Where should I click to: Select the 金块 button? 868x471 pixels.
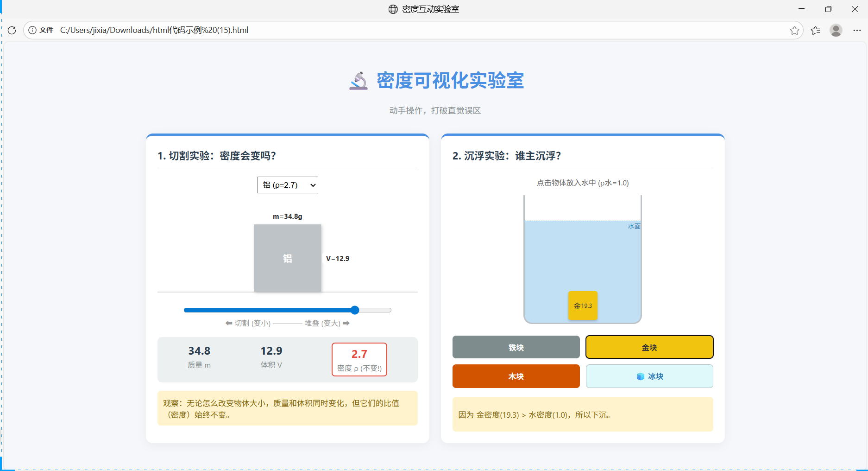[x=649, y=347]
